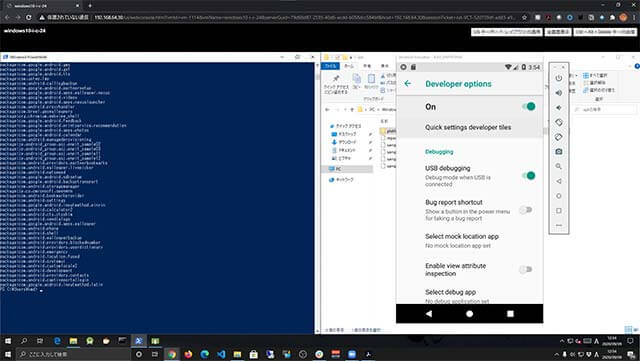Viewport: 640px width, 361px height.
Task: Open remote desktop Start menu (upper taskbar)
Action: pyautogui.click(x=7, y=341)
